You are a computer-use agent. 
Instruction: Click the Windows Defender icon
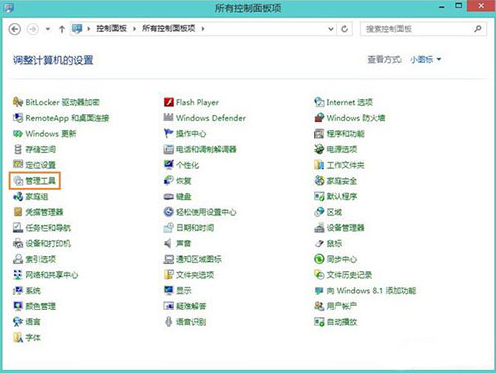[169, 118]
